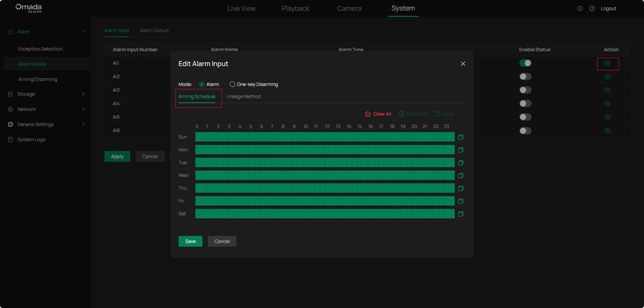Copy Sunday schedule with copy icon

[x=461, y=137]
